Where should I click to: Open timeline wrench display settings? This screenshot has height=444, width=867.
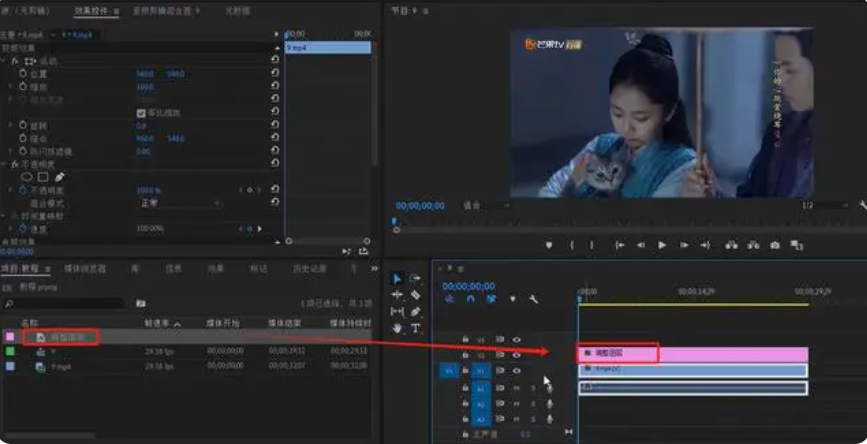(x=534, y=299)
